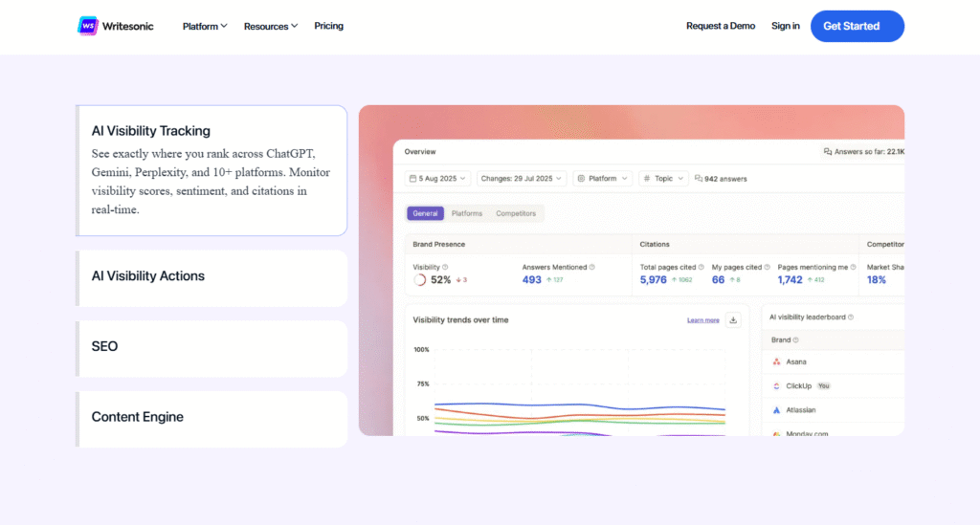Select the General tab in Overview
980x525 pixels.
point(425,213)
